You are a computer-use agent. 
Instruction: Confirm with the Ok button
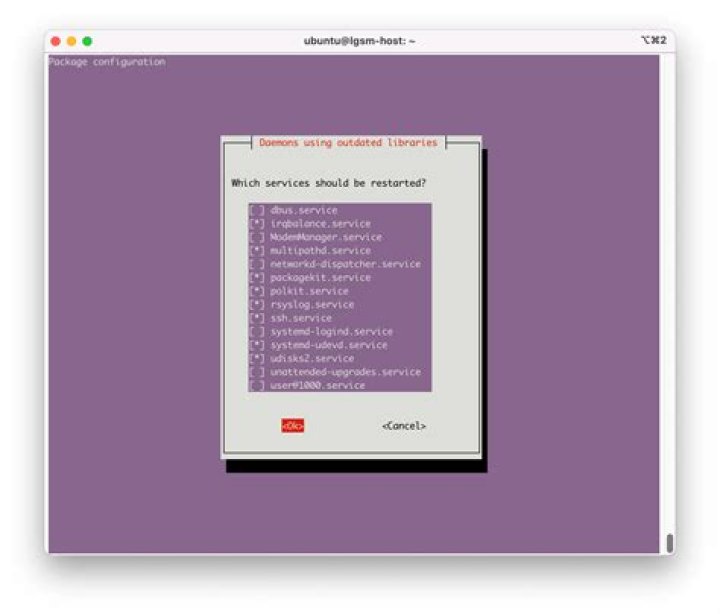point(292,426)
